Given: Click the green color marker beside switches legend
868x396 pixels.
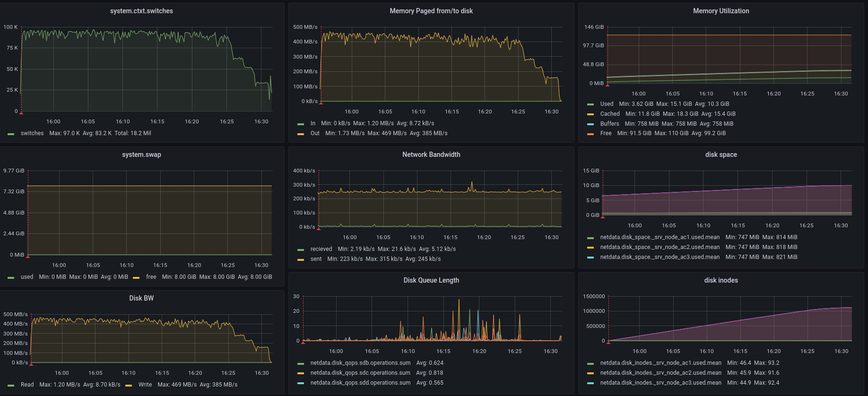Looking at the screenshot, I should pyautogui.click(x=11, y=134).
